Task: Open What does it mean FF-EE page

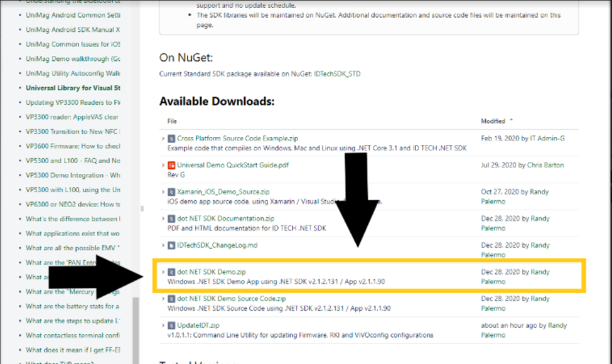Action: 73,350
